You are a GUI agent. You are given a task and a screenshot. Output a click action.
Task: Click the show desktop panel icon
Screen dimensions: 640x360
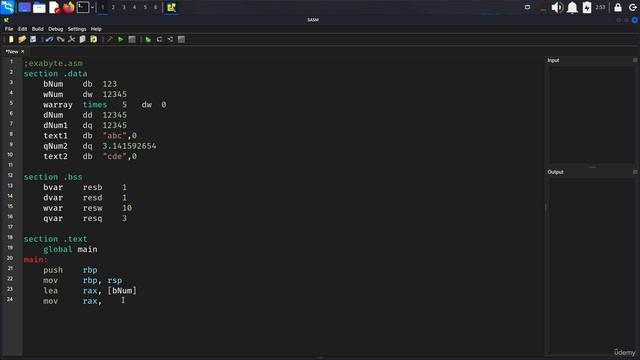(x=24, y=7)
